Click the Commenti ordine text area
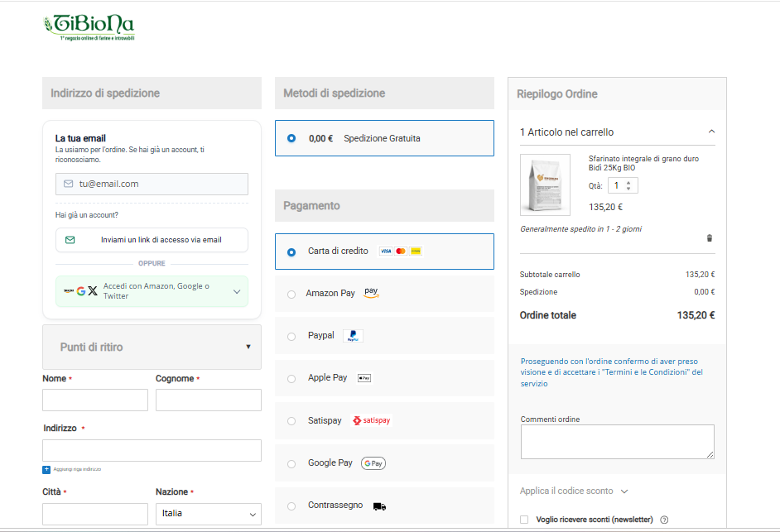This screenshot has height=532, width=780. pyautogui.click(x=618, y=442)
